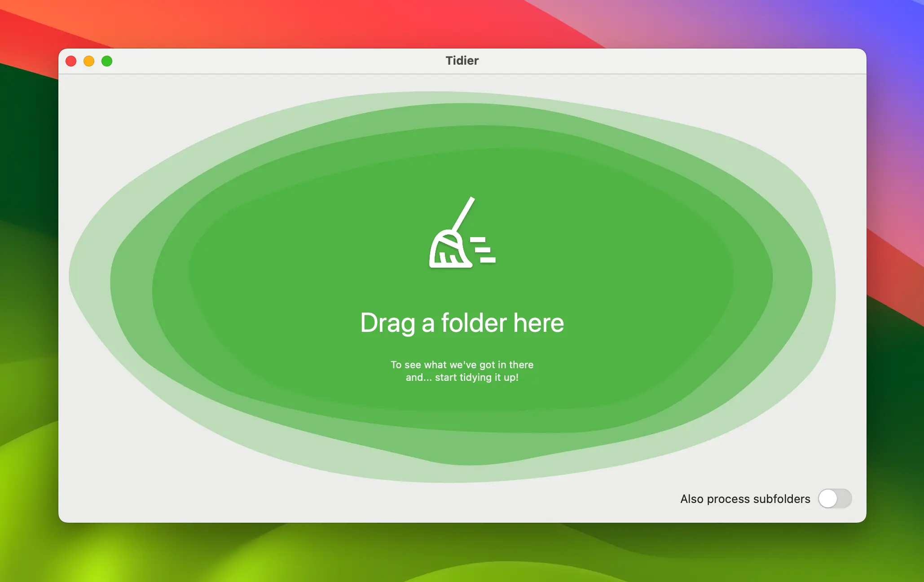Click the "and... start tidying it up!" line
924x582 pixels.
[462, 377]
